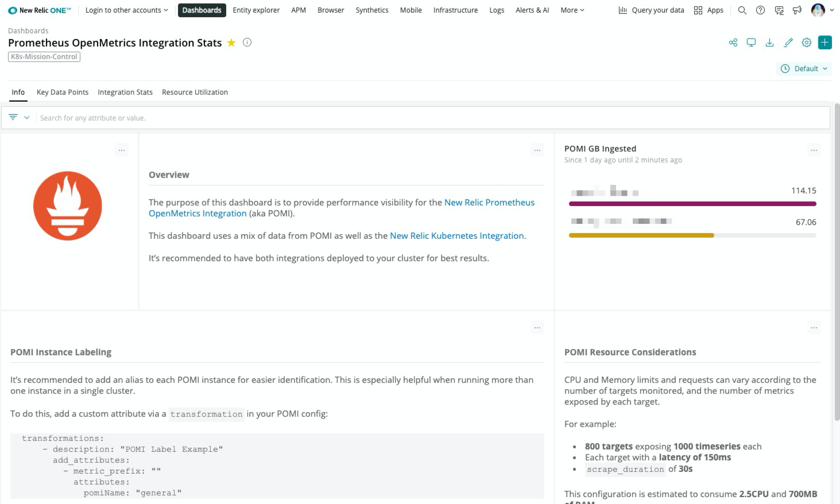Go to Entity explorer
840x504 pixels.
click(256, 10)
